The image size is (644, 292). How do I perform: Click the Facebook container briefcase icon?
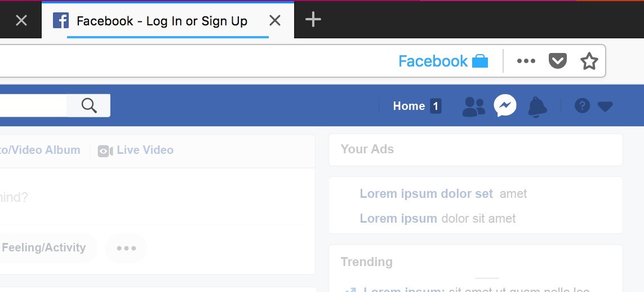click(479, 61)
